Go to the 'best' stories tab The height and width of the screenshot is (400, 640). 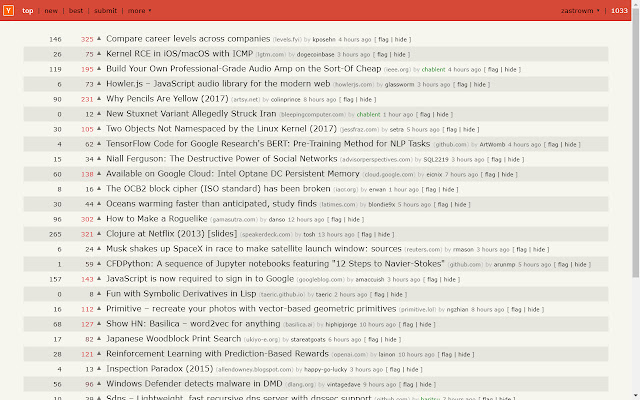pyautogui.click(x=76, y=11)
